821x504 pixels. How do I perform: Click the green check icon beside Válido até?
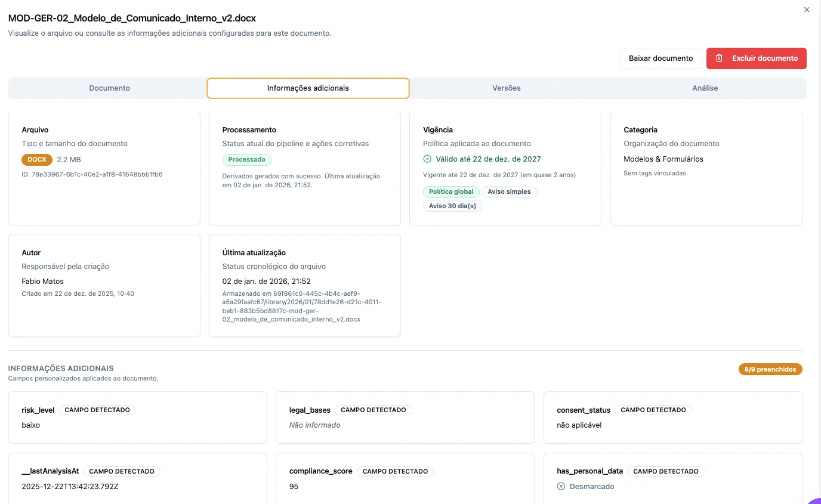[x=427, y=159]
